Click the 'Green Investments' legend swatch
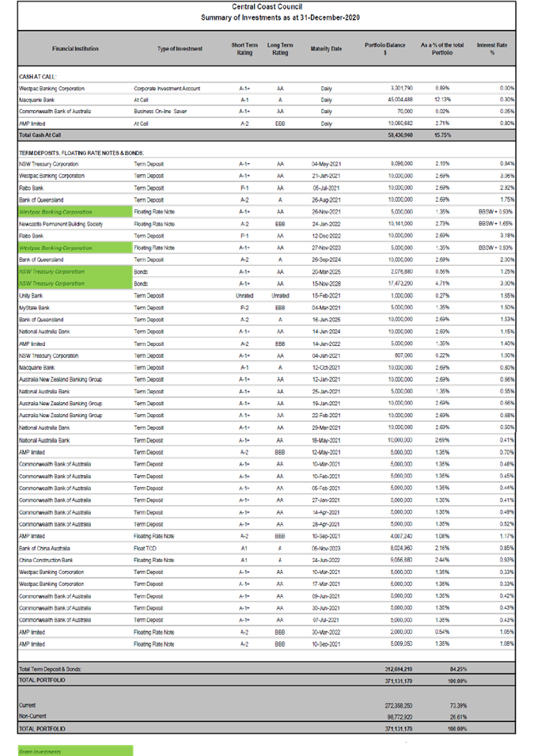Image resolution: width=534 pixels, height=756 pixels. click(x=75, y=750)
